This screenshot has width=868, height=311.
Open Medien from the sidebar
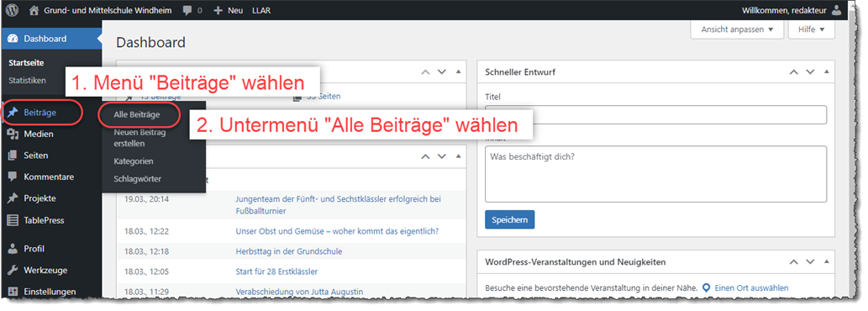[x=39, y=134]
